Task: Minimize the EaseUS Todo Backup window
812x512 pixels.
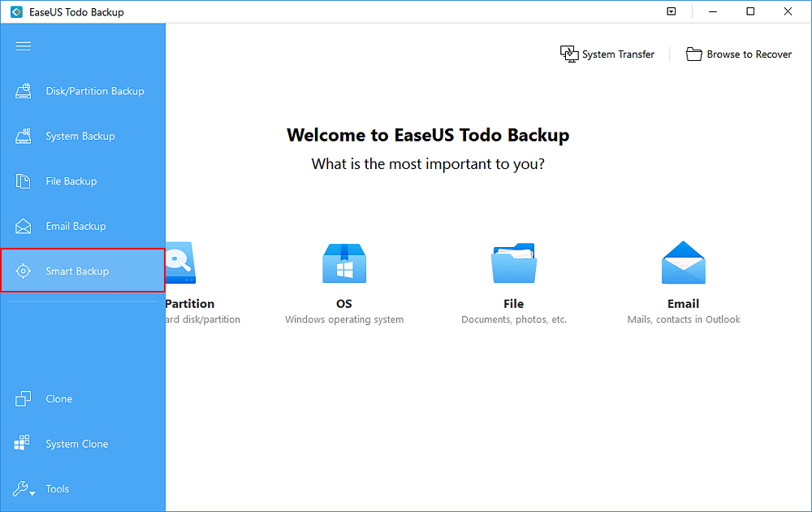Action: tap(713, 11)
